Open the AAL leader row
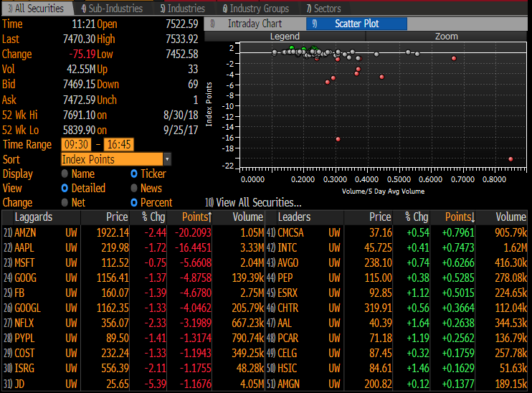Viewport: 532px width, 393px height. tap(397, 323)
